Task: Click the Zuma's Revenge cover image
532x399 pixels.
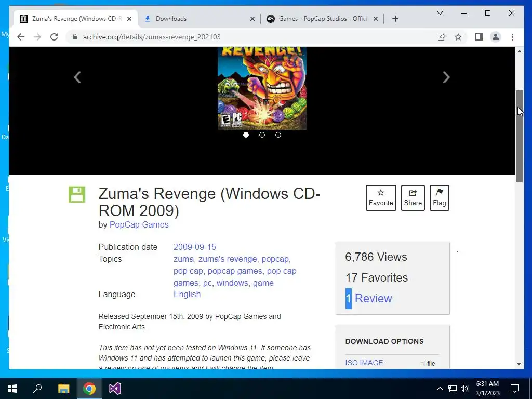Action: (262, 88)
